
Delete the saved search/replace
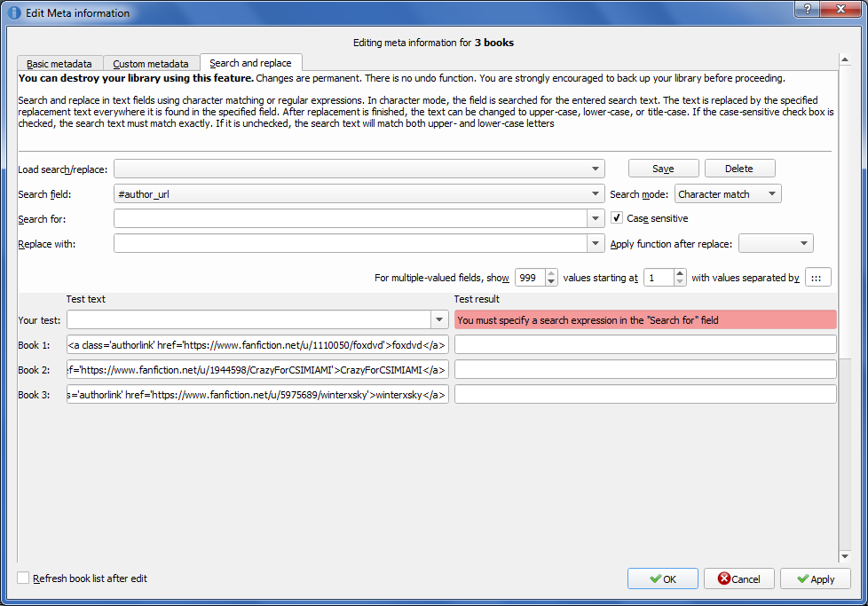[x=738, y=169]
